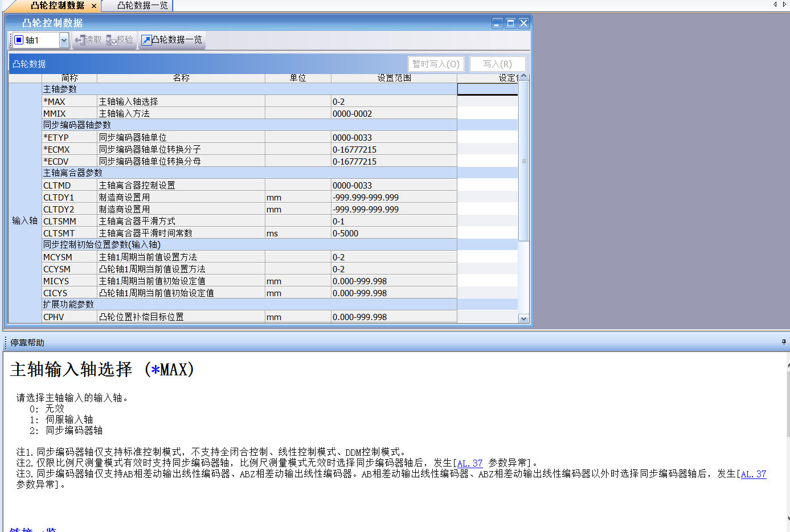Pin the 停靠帮助 help panel
The image size is (790, 532).
click(784, 342)
